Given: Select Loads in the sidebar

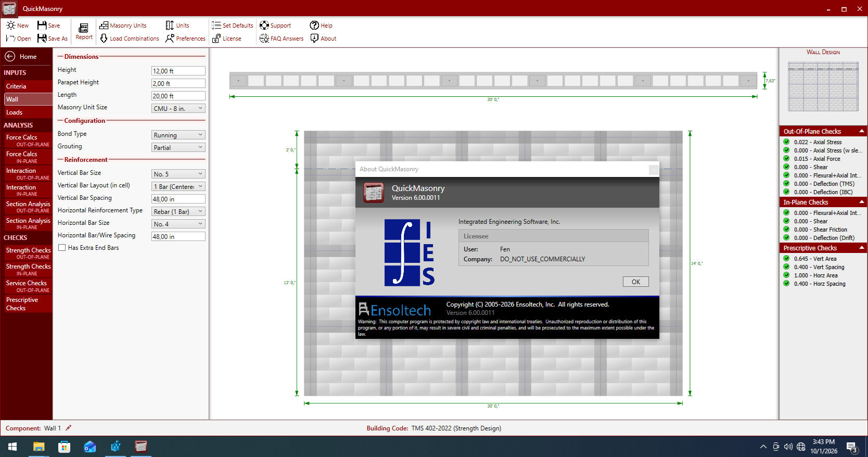Looking at the screenshot, I should pyautogui.click(x=28, y=112).
